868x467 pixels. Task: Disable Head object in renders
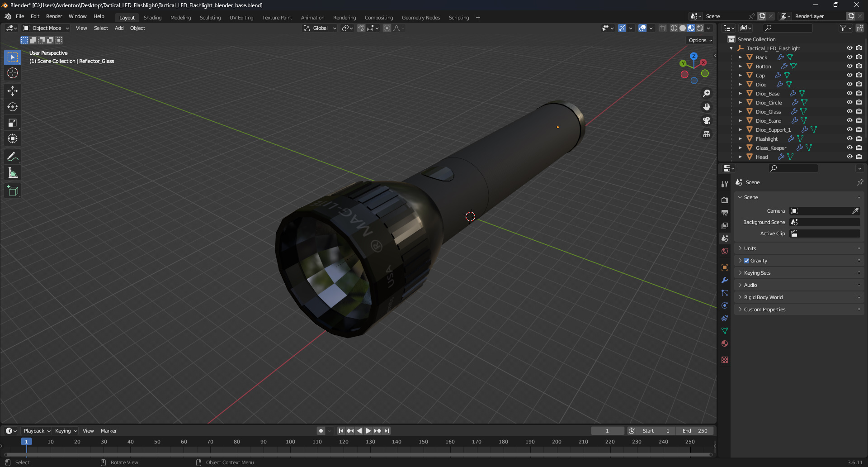(x=859, y=157)
